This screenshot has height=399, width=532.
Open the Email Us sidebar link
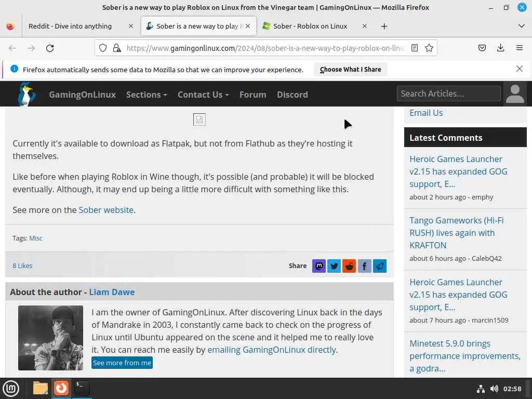[426, 113]
